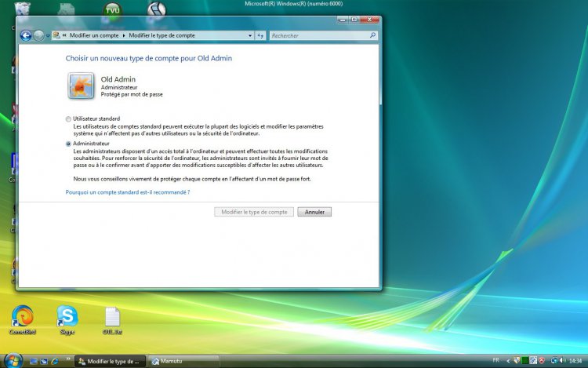This screenshot has height=368, width=588.
Task: Click the refresh button next to address bar
Action: coord(260,35)
